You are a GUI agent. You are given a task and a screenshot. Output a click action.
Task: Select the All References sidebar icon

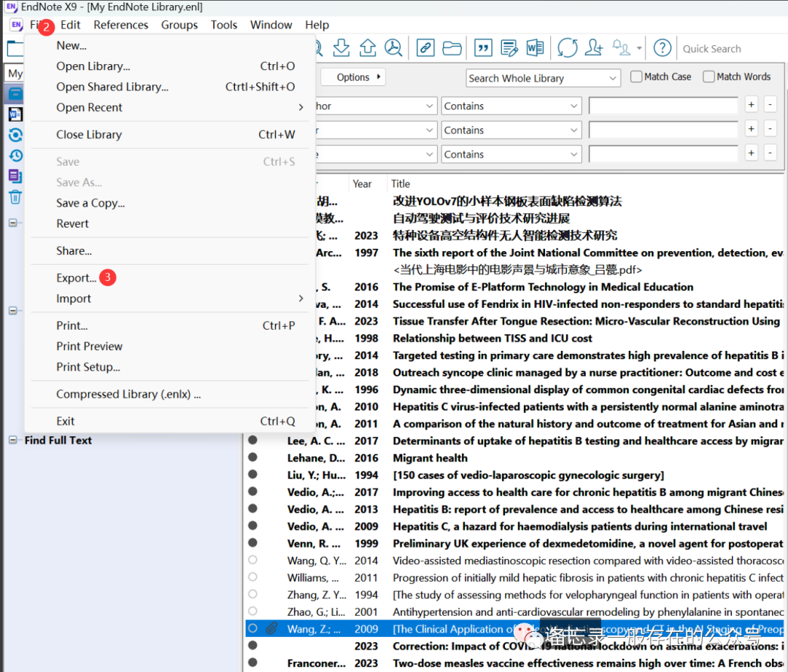point(15,93)
